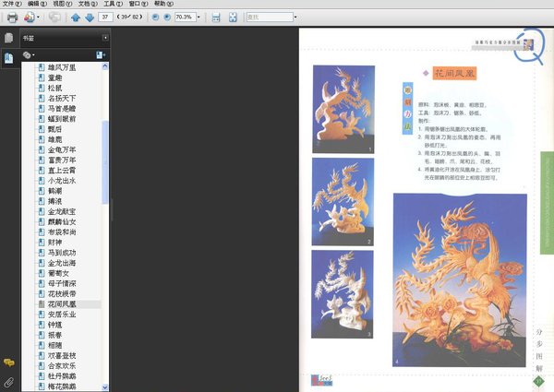554x392 pixels.
Task: Click the page number field showing 37
Action: 105,17
